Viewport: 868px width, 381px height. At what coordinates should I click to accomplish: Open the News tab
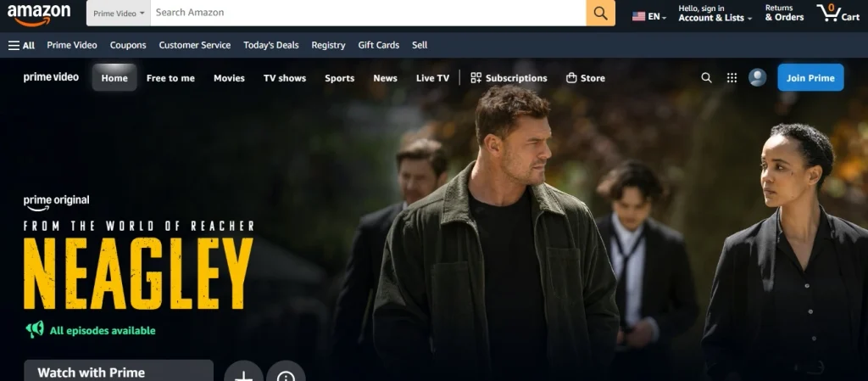coord(386,78)
